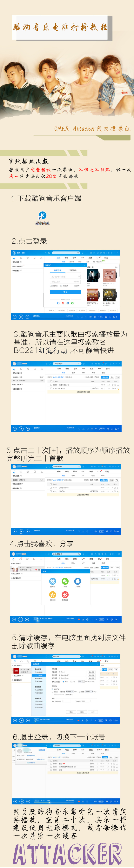Click password field in login dialog

(65, 282)
